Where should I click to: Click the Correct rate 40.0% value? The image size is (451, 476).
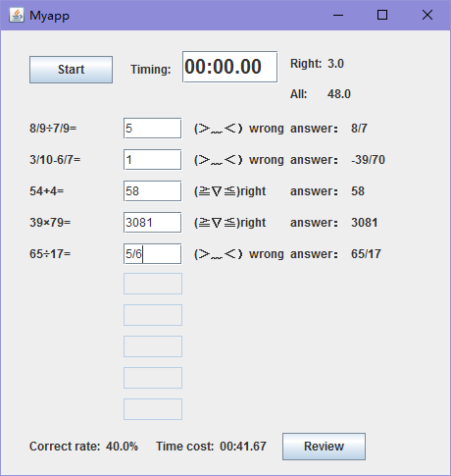click(x=122, y=447)
